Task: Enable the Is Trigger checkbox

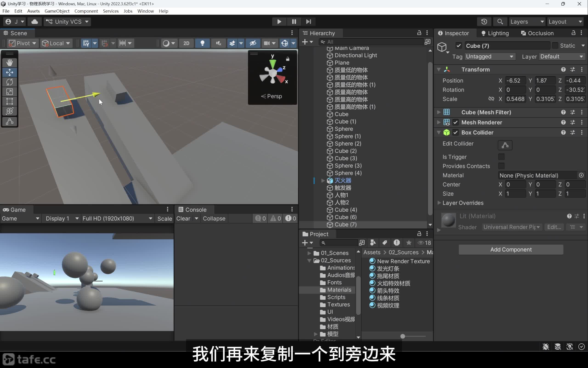Action: pyautogui.click(x=501, y=157)
